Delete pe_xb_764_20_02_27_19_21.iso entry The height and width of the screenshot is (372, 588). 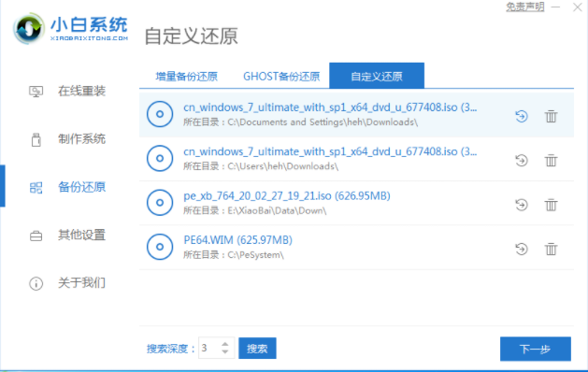tap(551, 205)
